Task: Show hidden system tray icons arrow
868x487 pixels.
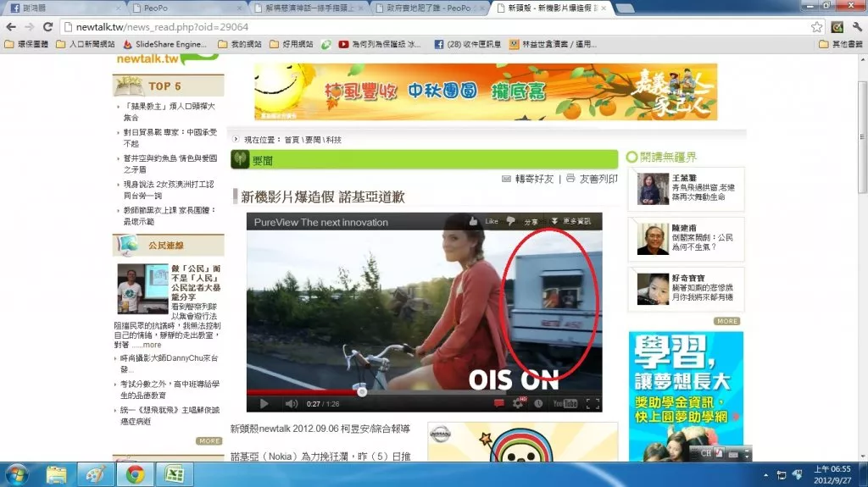Action: point(765,475)
